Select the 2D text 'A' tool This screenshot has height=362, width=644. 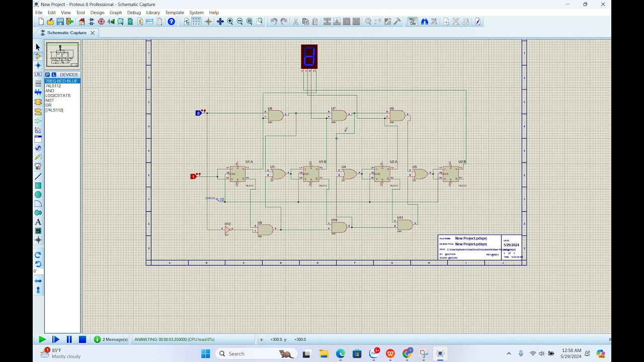(x=38, y=222)
